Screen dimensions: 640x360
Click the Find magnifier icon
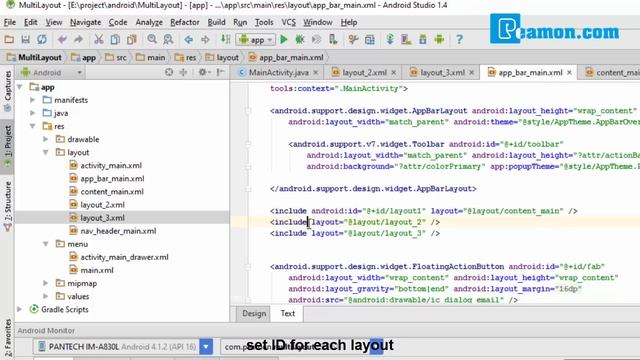(x=152, y=40)
